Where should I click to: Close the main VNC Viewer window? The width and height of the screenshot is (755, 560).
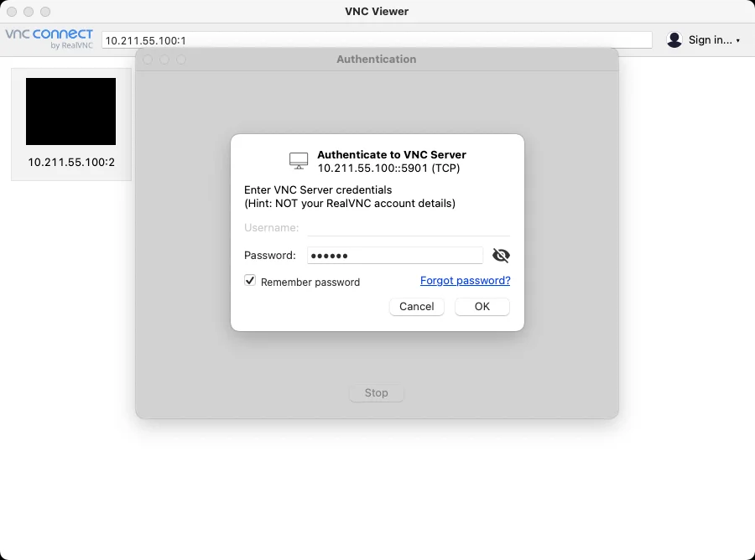pyautogui.click(x=12, y=11)
